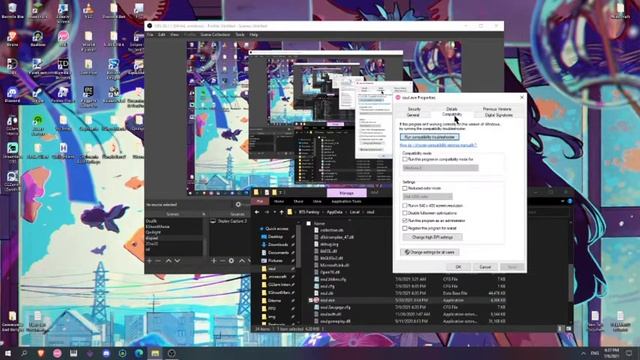Open Brave browser from taskbar

[41, 353]
